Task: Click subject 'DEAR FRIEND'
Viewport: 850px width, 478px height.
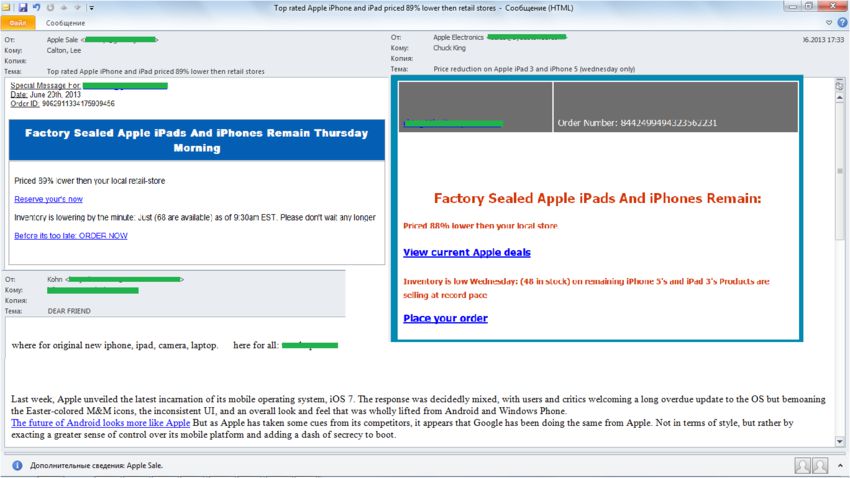Action: click(x=69, y=311)
